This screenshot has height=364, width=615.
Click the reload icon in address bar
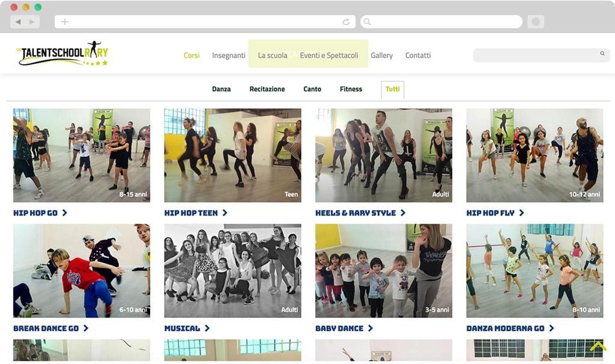pos(346,22)
